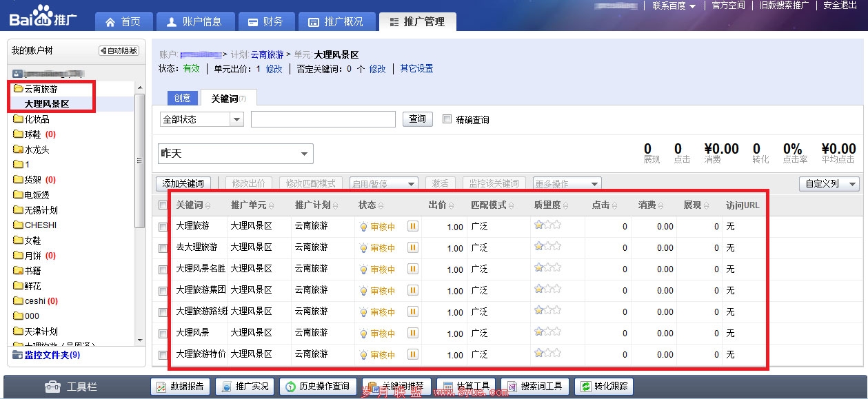Launch 转化跟踪 tool
Viewport: 868px width, 399px height.
(x=604, y=387)
